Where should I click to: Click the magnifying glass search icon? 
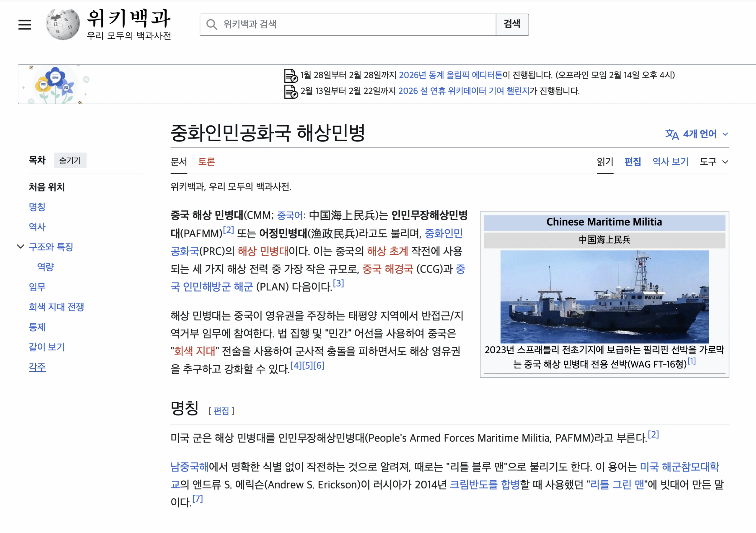tap(211, 25)
